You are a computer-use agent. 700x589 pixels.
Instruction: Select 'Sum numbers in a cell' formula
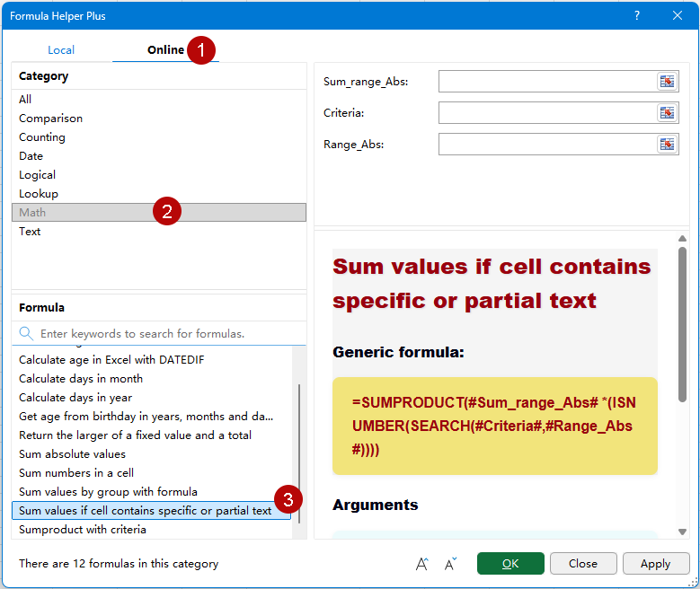[x=152, y=472]
